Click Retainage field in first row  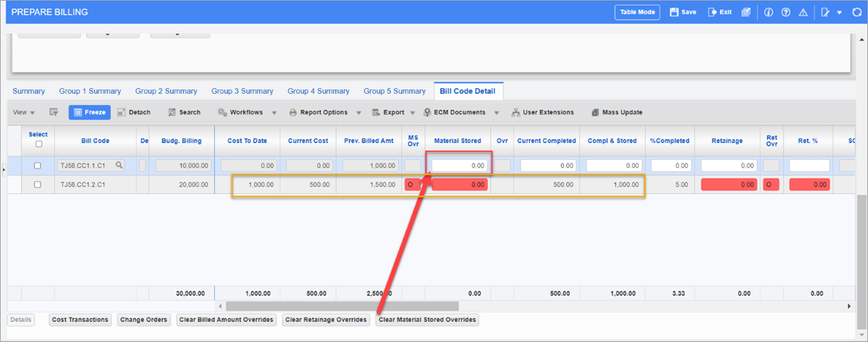tap(728, 165)
